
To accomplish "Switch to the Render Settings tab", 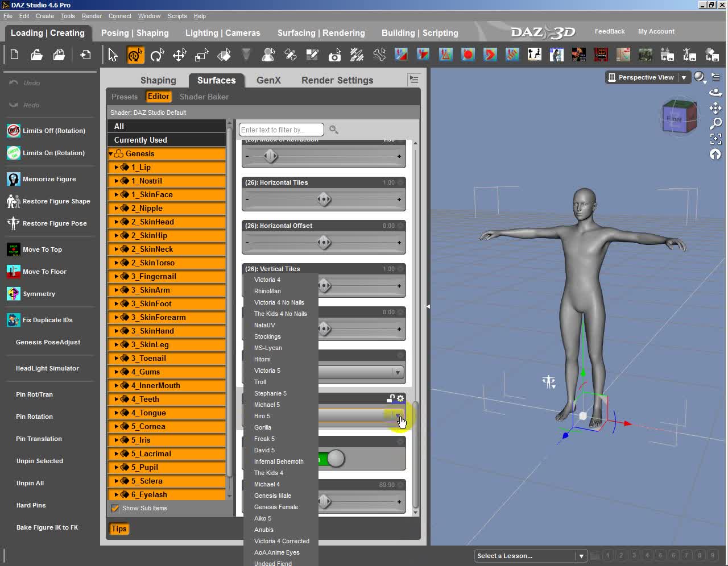I will (x=337, y=80).
